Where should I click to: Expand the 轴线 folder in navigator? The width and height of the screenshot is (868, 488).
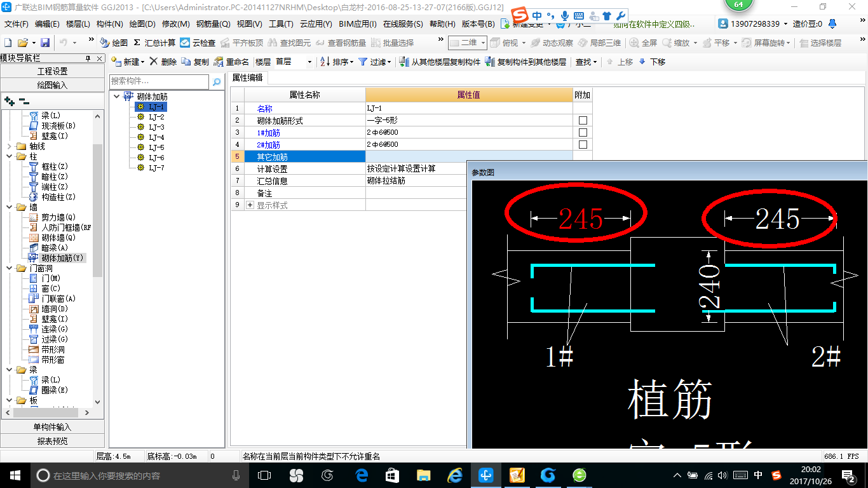(9, 146)
